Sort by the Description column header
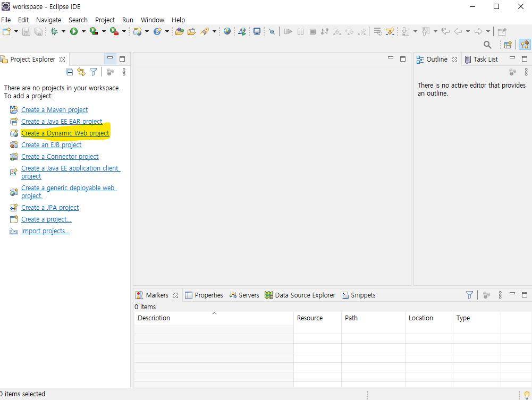Image resolution: width=532 pixels, height=400 pixels. pos(214,318)
